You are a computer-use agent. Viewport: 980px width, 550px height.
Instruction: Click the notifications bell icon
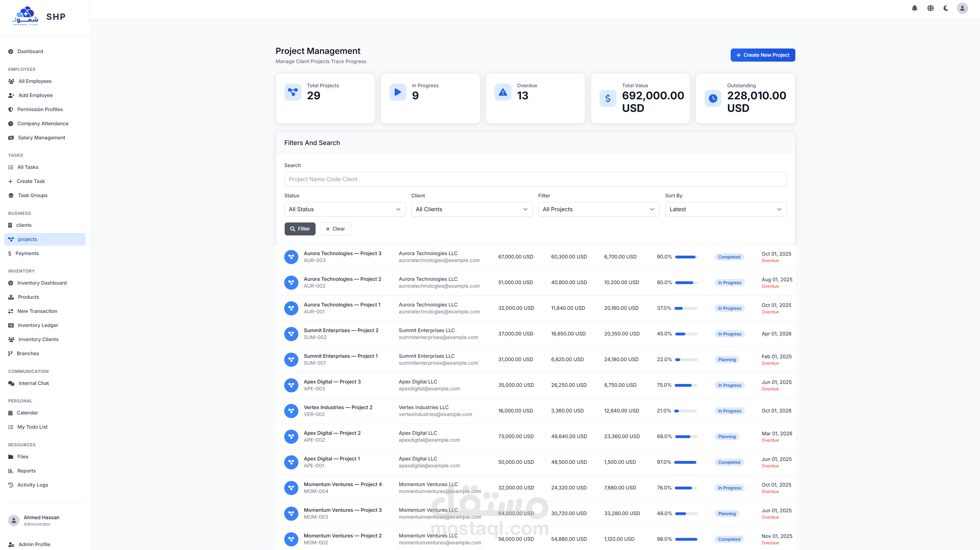point(915,8)
